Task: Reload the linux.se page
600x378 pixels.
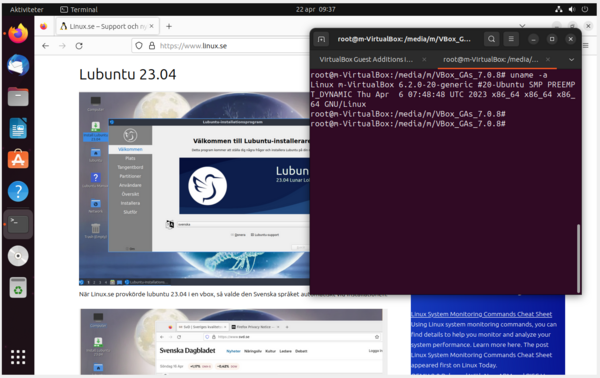Action: tap(79, 46)
